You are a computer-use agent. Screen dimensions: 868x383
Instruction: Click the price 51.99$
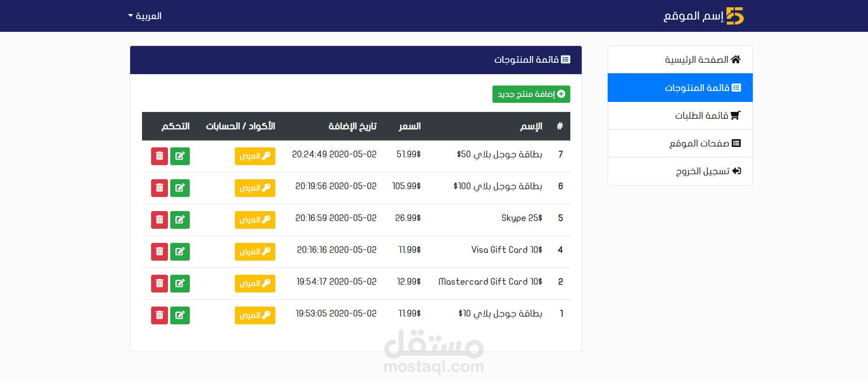coord(409,154)
